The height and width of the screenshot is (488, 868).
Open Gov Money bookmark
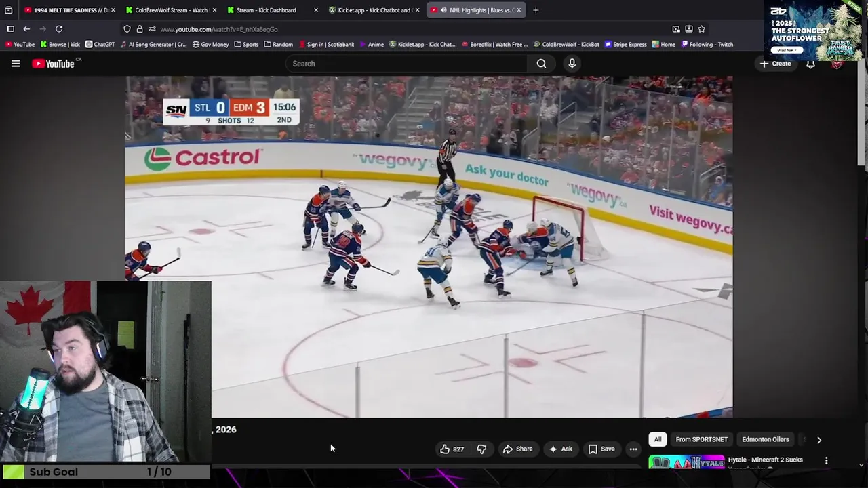210,45
